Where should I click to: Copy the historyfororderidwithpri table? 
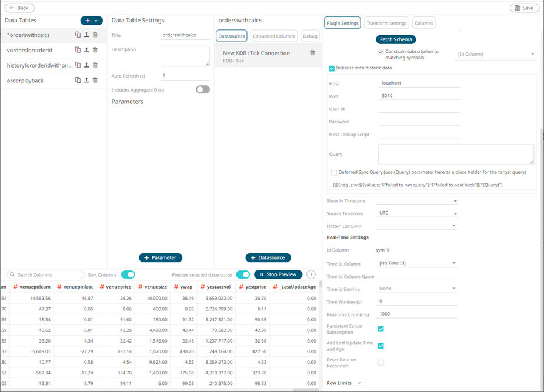(x=78, y=65)
